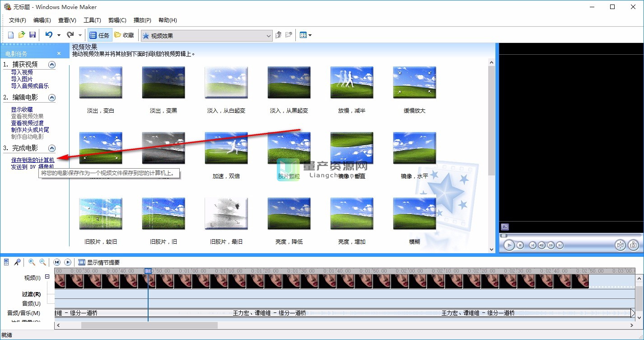
Task: Select the 放慢，减半 effect thumbnail
Action: pyautogui.click(x=351, y=82)
